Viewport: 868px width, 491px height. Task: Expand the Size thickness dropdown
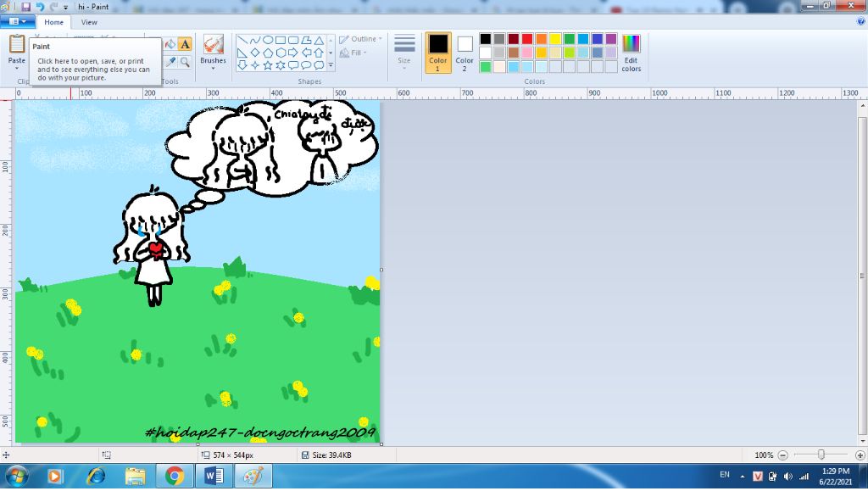coord(404,52)
